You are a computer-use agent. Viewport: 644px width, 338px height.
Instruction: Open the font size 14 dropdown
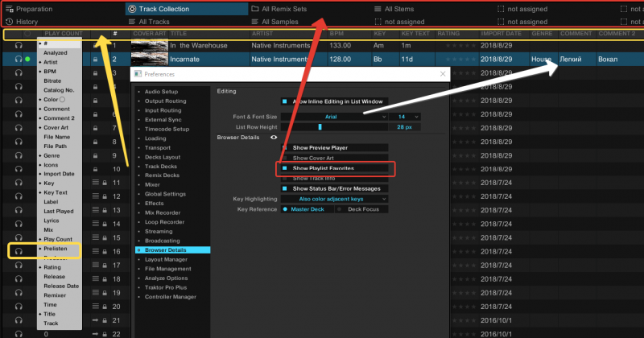coord(405,117)
